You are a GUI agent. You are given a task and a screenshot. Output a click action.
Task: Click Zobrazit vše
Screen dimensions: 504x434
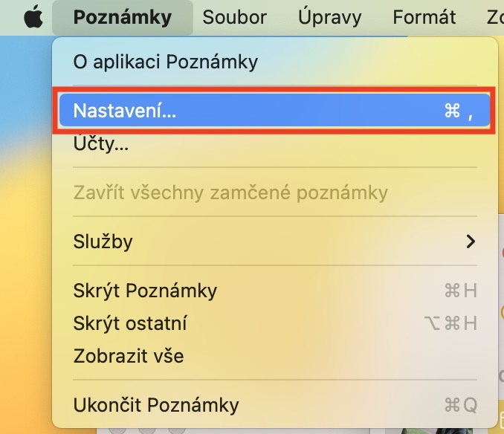point(129,356)
